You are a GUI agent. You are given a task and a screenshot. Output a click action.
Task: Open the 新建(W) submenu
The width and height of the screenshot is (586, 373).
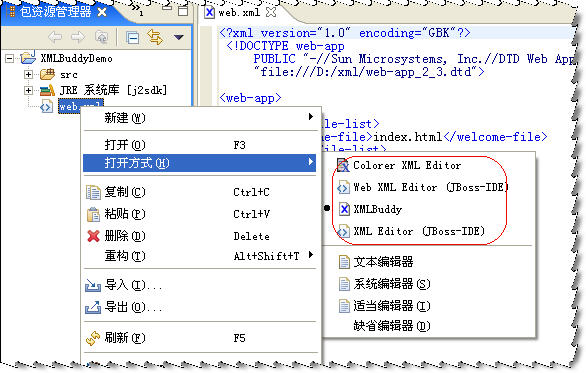point(200,118)
